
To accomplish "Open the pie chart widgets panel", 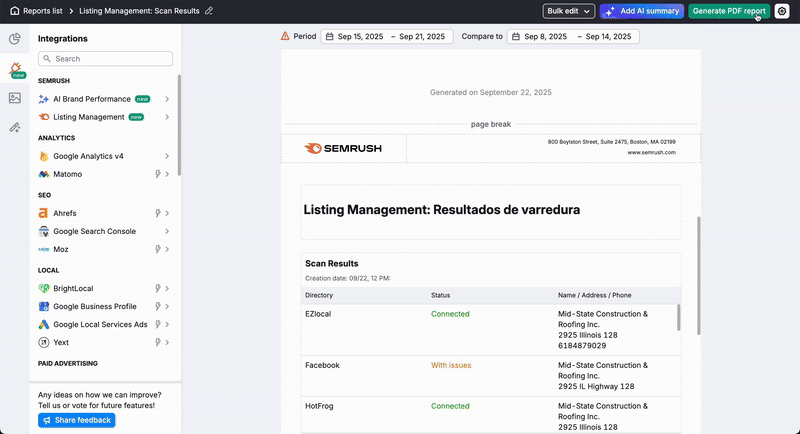I will click(x=14, y=39).
